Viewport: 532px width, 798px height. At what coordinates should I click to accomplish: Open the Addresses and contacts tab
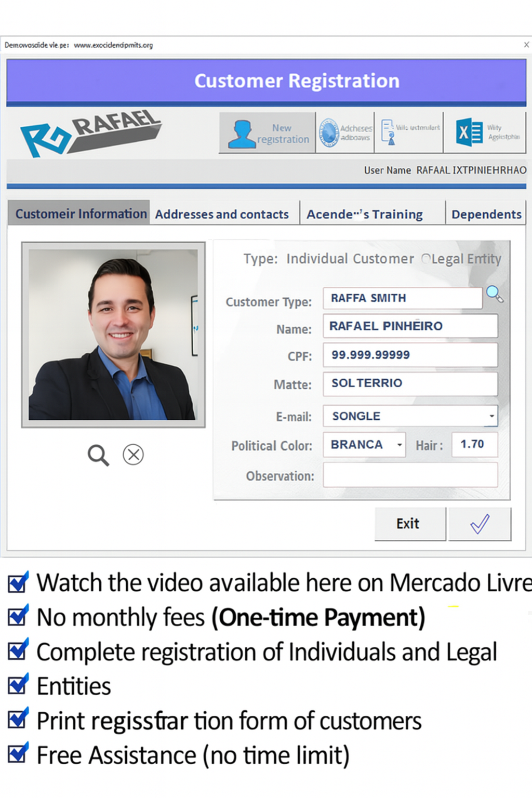(223, 214)
